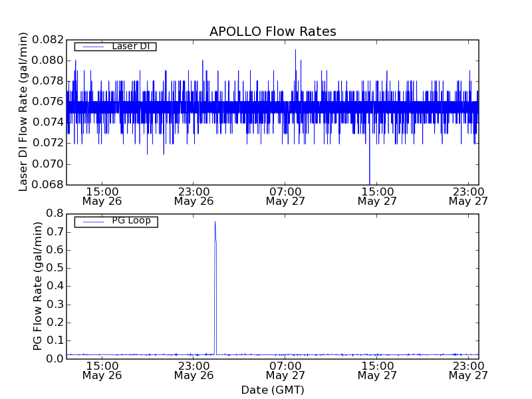Select the 'PG Loop' legend label
This screenshot has height=399, width=532.
[131, 221]
